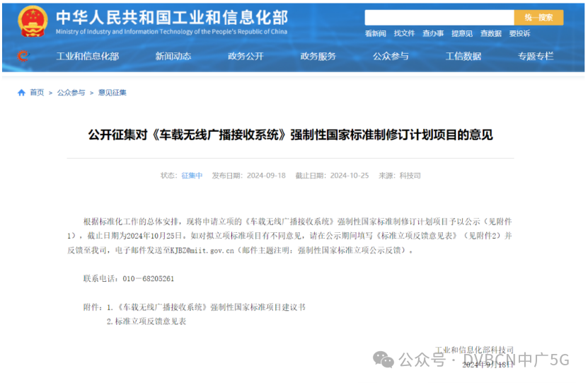The image size is (588, 383).
Task: Click the national emblem logo
Action: (32, 22)
